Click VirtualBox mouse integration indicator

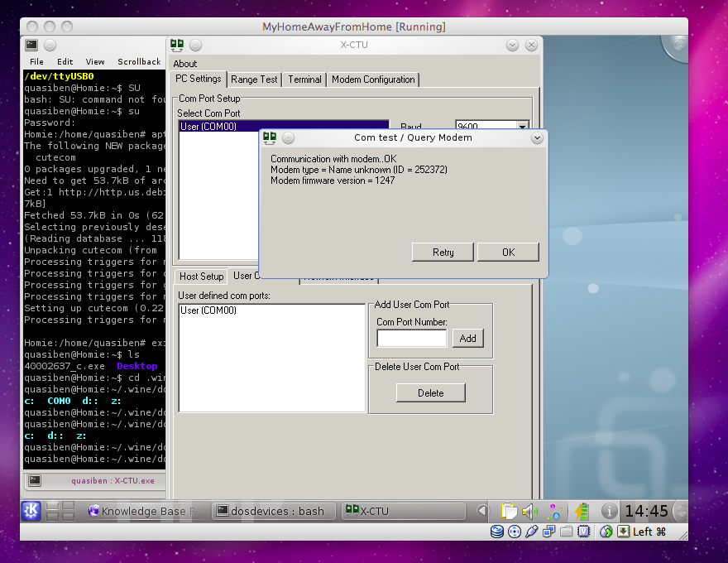click(606, 532)
